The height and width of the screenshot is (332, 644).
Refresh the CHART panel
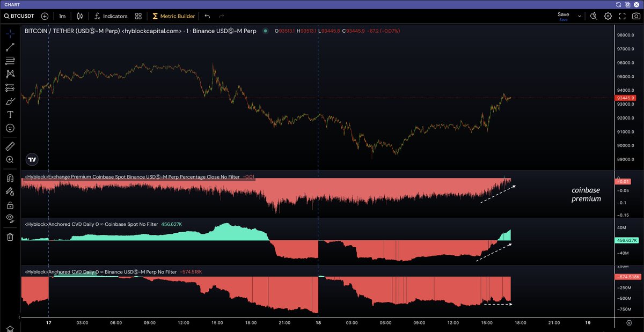(x=618, y=4)
